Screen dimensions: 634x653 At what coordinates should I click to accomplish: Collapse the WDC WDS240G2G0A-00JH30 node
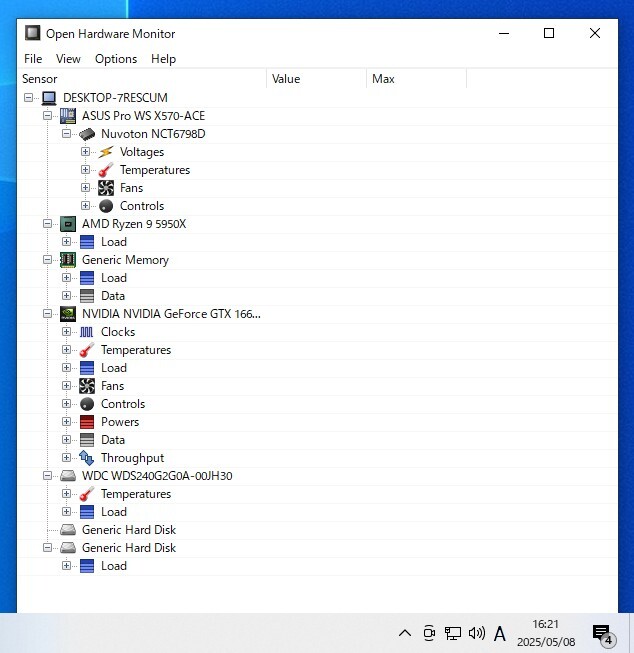click(47, 476)
